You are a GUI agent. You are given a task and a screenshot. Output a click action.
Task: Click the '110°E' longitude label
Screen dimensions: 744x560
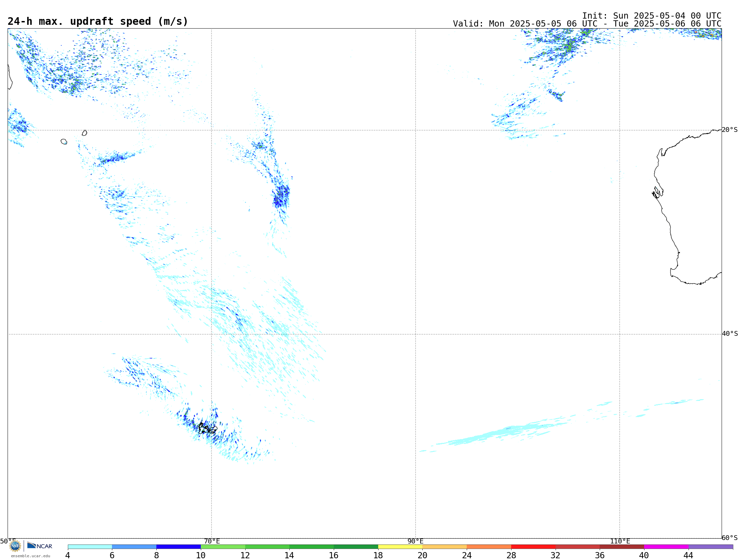click(620, 541)
